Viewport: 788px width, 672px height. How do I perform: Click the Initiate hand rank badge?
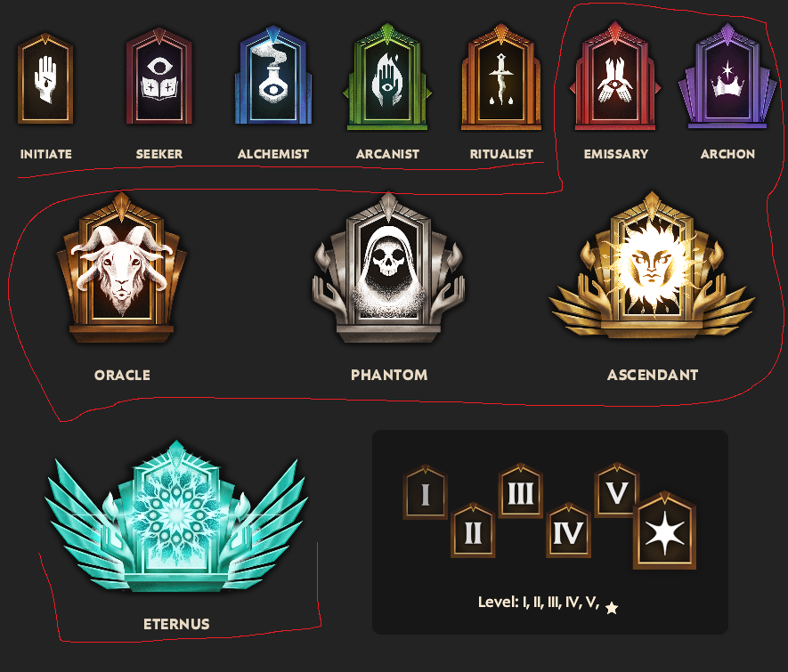click(x=45, y=79)
